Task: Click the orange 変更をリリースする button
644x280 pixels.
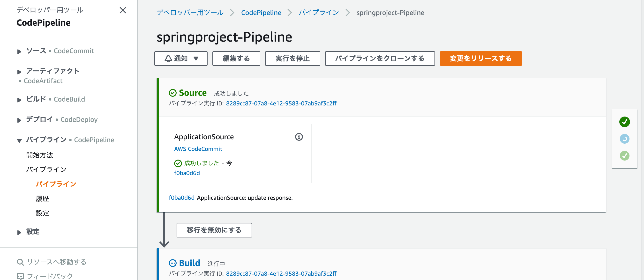Action: [x=480, y=59]
